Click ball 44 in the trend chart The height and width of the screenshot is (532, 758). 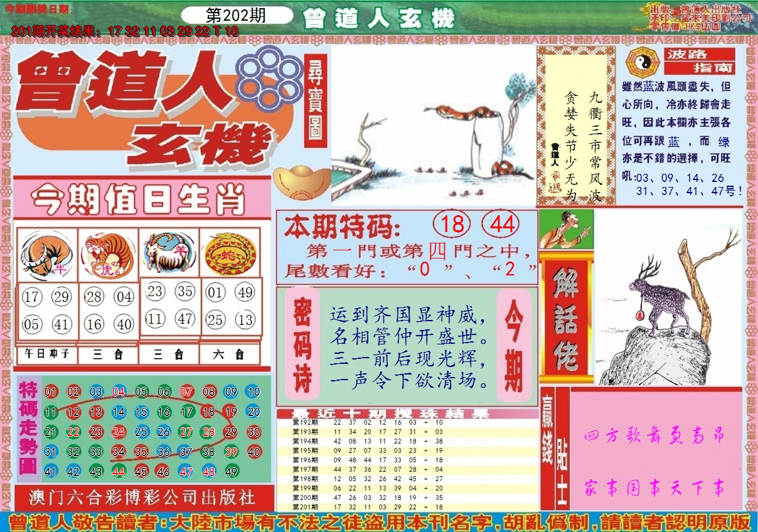[119, 472]
